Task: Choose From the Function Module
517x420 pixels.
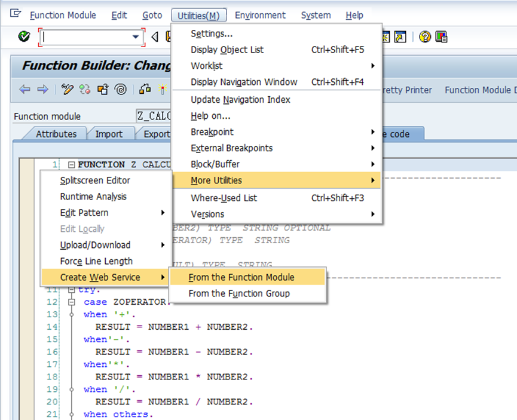Action: (x=247, y=277)
